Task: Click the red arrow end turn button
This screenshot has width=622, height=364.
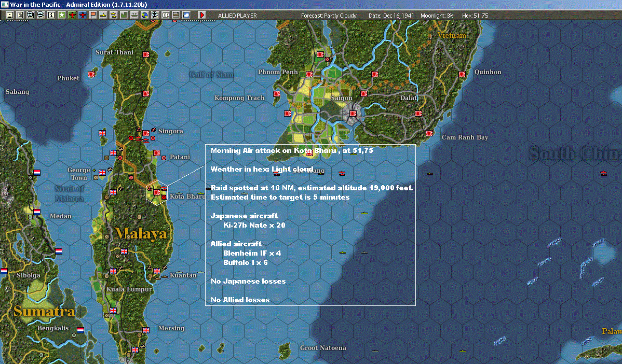Action: (202, 15)
